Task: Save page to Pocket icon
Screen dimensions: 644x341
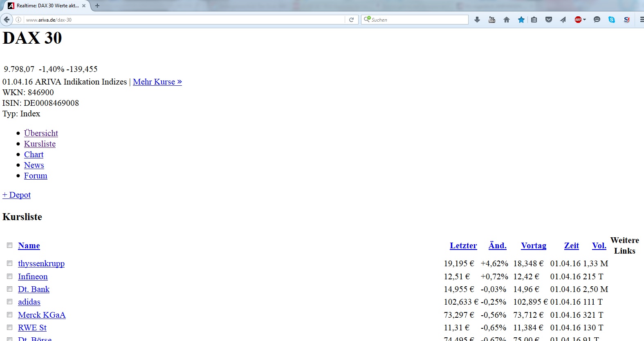Action: tap(549, 20)
